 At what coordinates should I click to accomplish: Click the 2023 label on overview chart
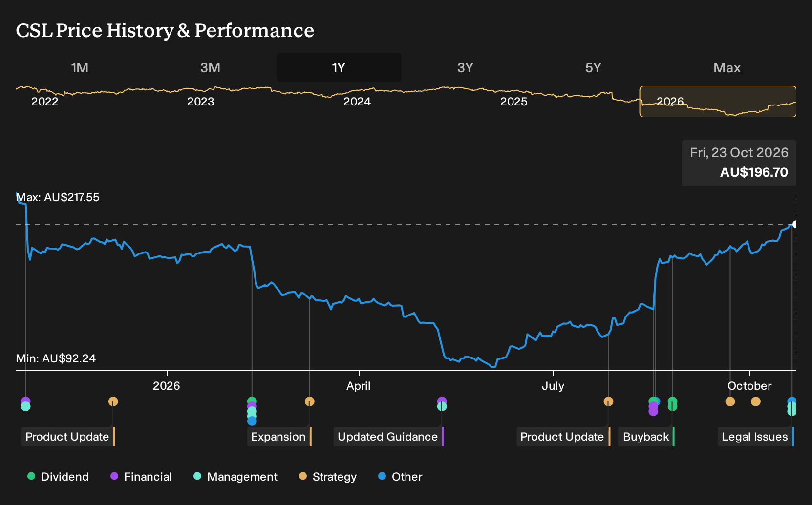(201, 102)
